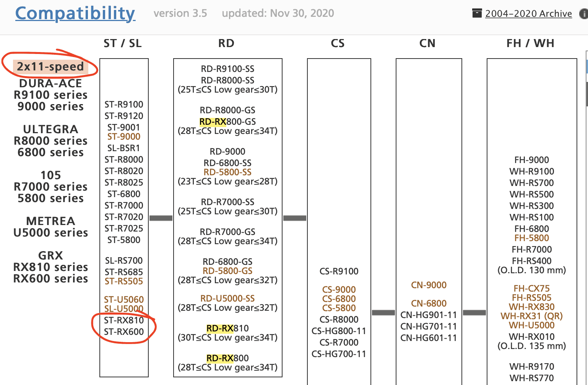Select the 'ST-RX810' entry
The width and height of the screenshot is (588, 385).
click(x=124, y=320)
